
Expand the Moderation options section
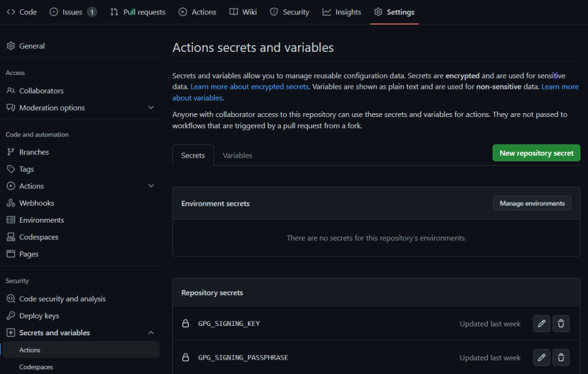[150, 107]
